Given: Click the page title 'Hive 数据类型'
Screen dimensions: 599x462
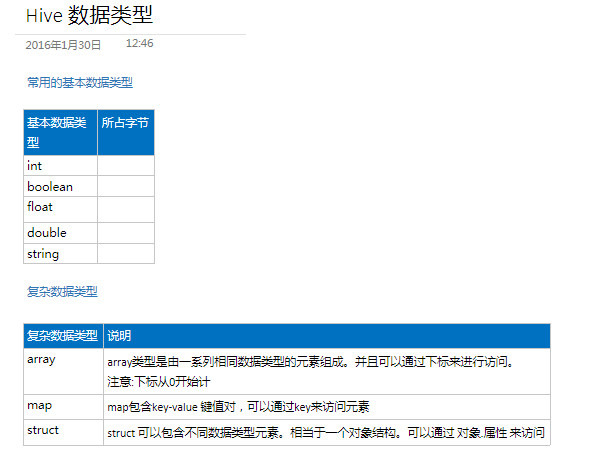Looking at the screenshot, I should [89, 16].
